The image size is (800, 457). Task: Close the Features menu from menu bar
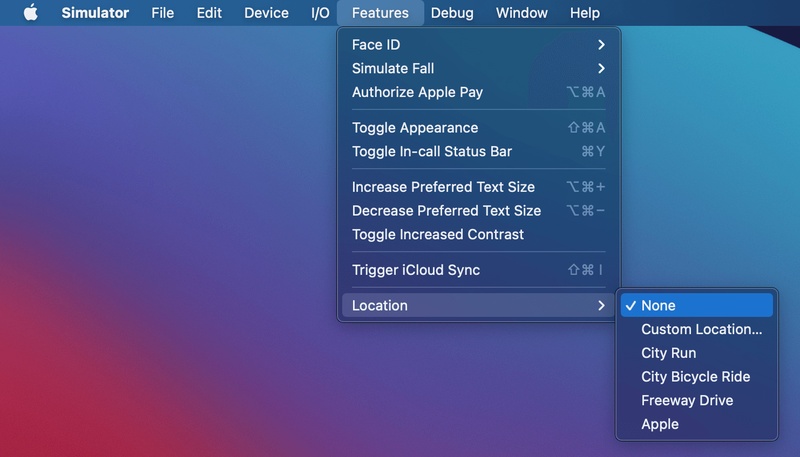coord(380,13)
